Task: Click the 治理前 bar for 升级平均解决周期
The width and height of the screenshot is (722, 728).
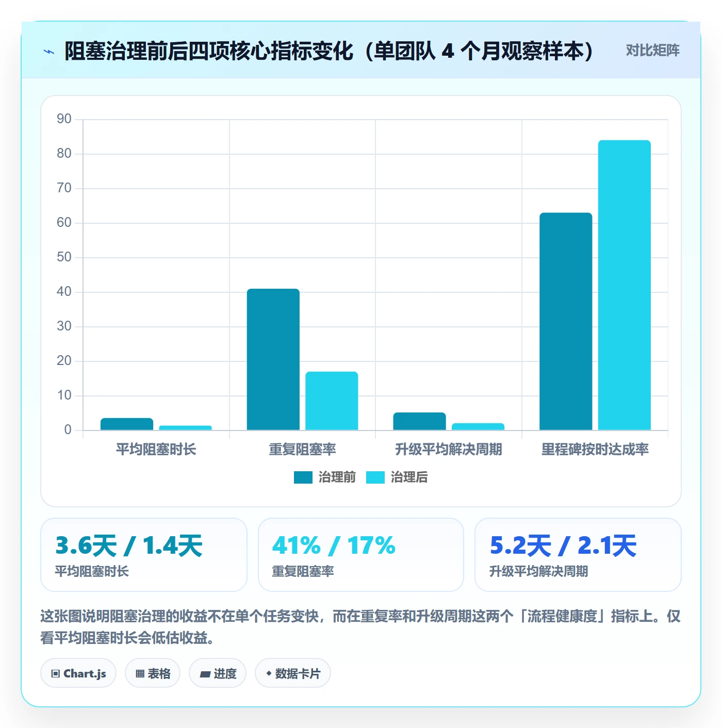Action: pyautogui.click(x=419, y=421)
